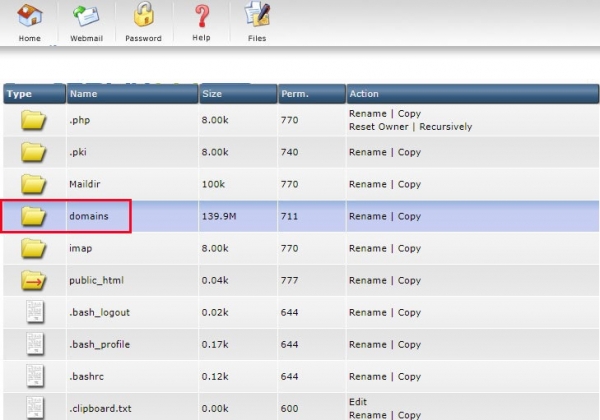
Task: Rename the domains folder
Action: click(x=367, y=216)
